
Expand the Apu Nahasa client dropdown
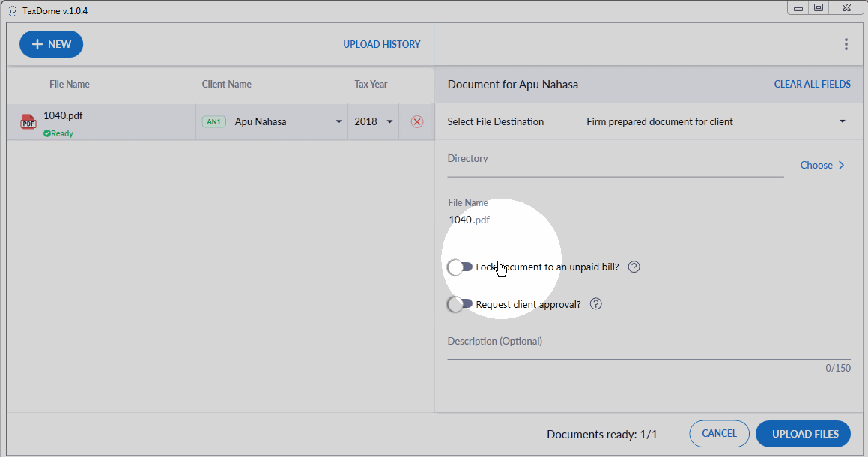[339, 122]
